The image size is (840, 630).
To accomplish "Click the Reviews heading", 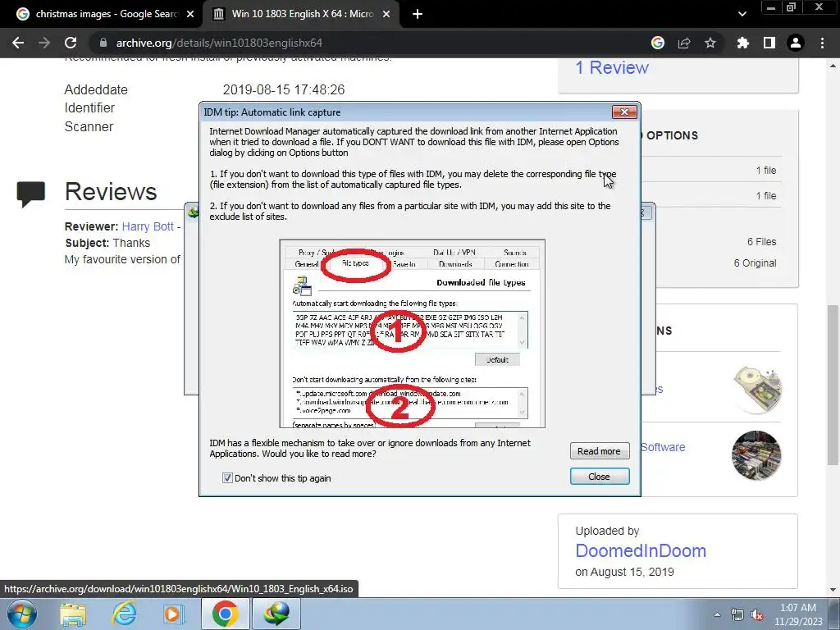I will click(x=111, y=192).
